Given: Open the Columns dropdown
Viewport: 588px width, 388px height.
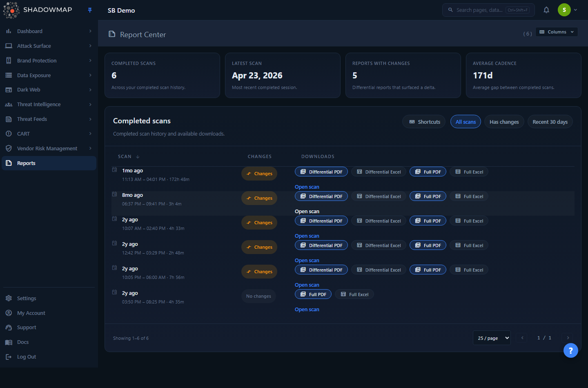Looking at the screenshot, I should click(557, 32).
